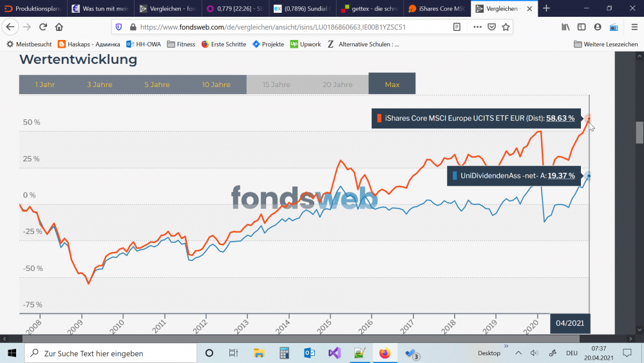Viewport: 644px width, 363px height.
Task: Switch to iShares Core MSCI tab
Action: pyautogui.click(x=437, y=8)
